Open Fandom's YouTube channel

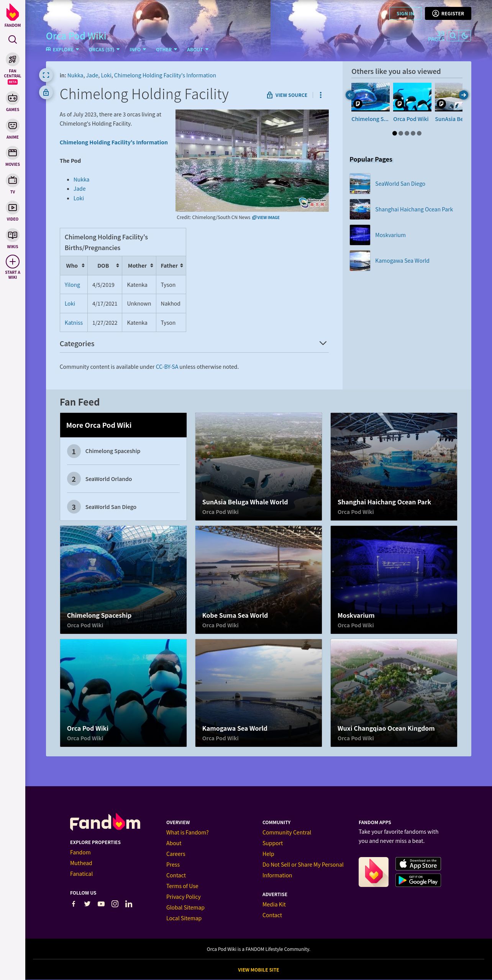tap(101, 904)
